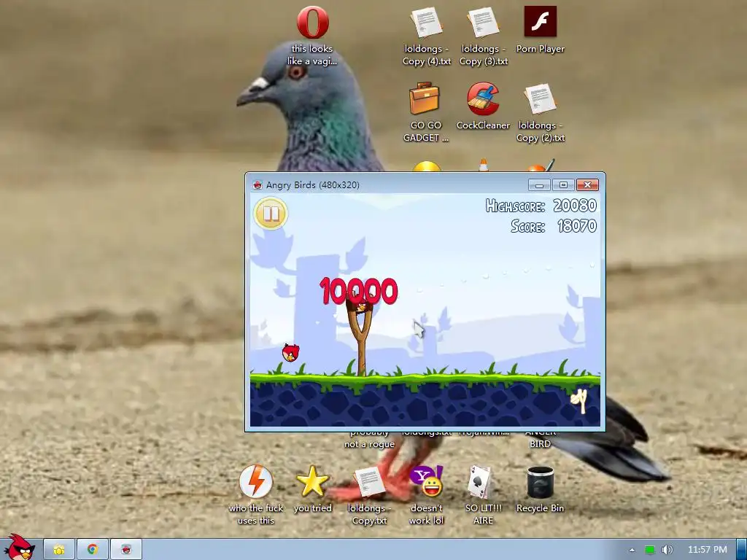Click the red bird waiting on the grass
Screen dimensions: 747x560
coord(290,352)
